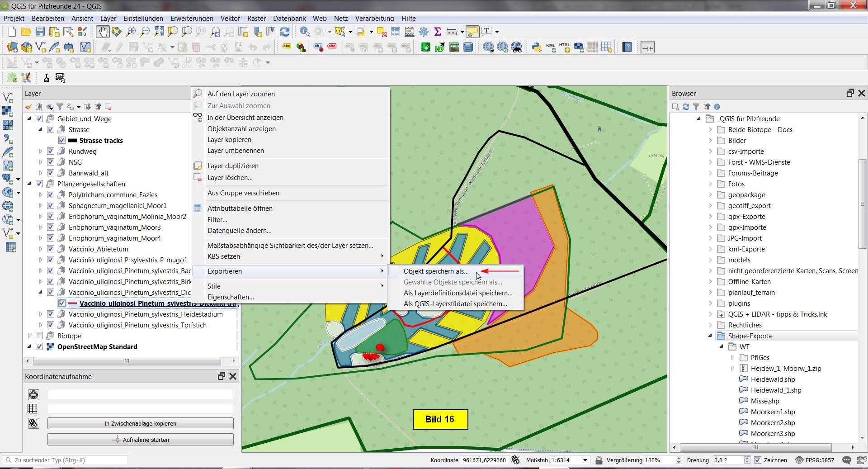Select the Pan Map hand tool

coord(102,32)
